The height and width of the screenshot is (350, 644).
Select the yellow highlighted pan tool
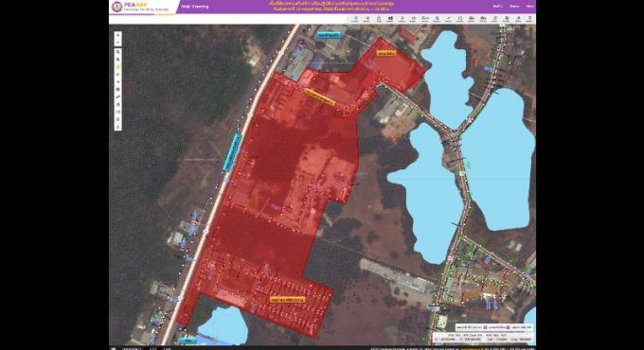117,67
